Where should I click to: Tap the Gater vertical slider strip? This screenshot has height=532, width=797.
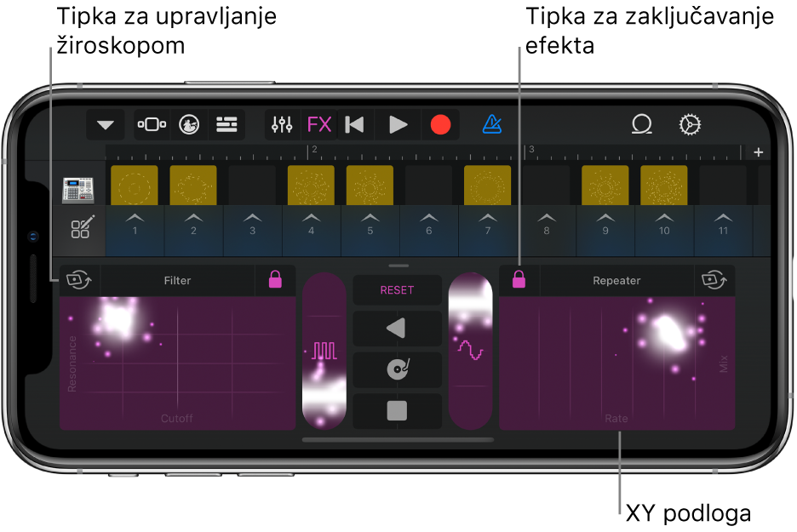(324, 351)
